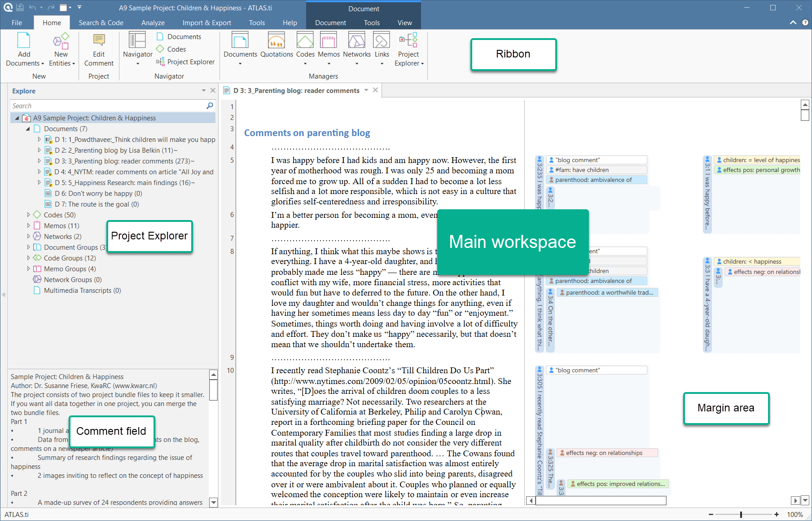This screenshot has width=812, height=521.
Task: Switch to the Search & Code tab
Action: coord(101,22)
